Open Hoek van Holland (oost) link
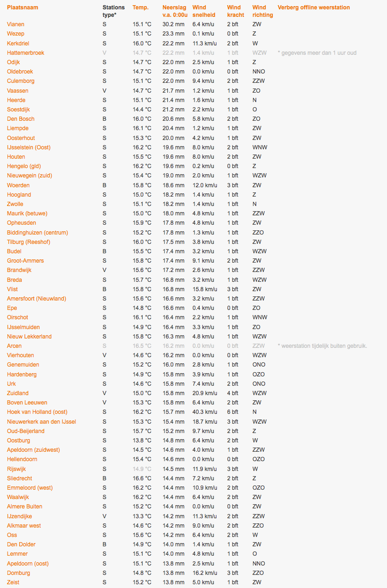The height and width of the screenshot is (588, 387). (x=37, y=412)
